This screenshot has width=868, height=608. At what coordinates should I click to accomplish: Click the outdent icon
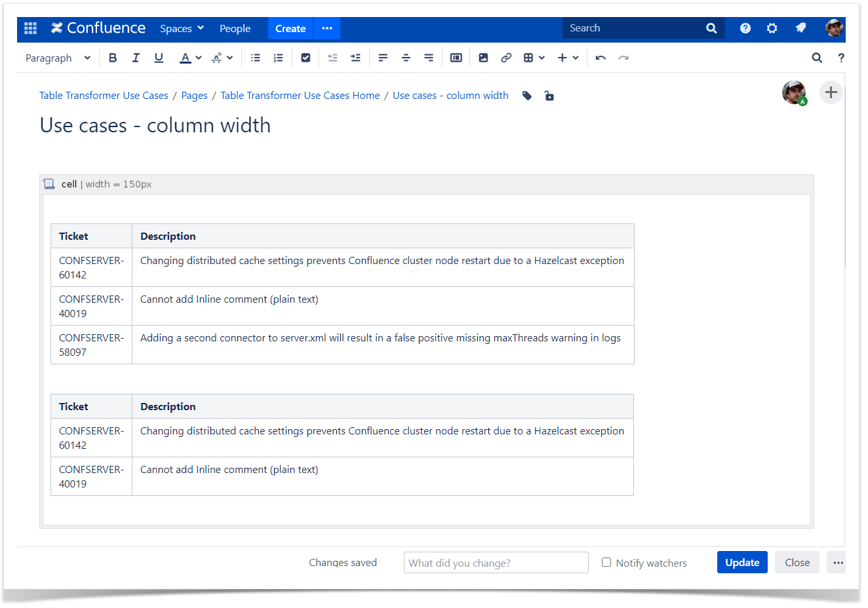(x=332, y=58)
